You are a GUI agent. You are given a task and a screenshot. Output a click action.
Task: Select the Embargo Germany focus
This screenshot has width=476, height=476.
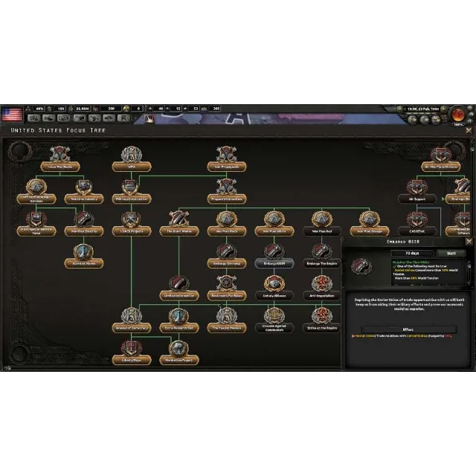(x=226, y=257)
